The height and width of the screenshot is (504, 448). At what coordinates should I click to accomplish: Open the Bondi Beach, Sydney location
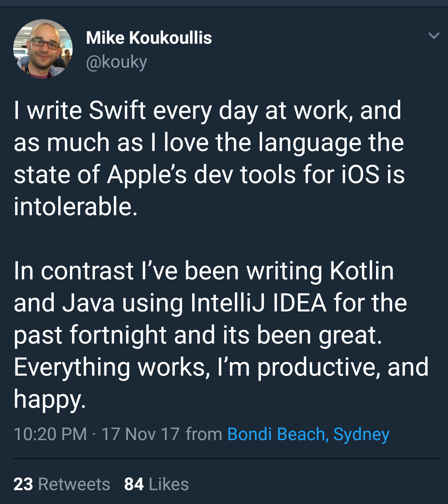[x=308, y=434]
